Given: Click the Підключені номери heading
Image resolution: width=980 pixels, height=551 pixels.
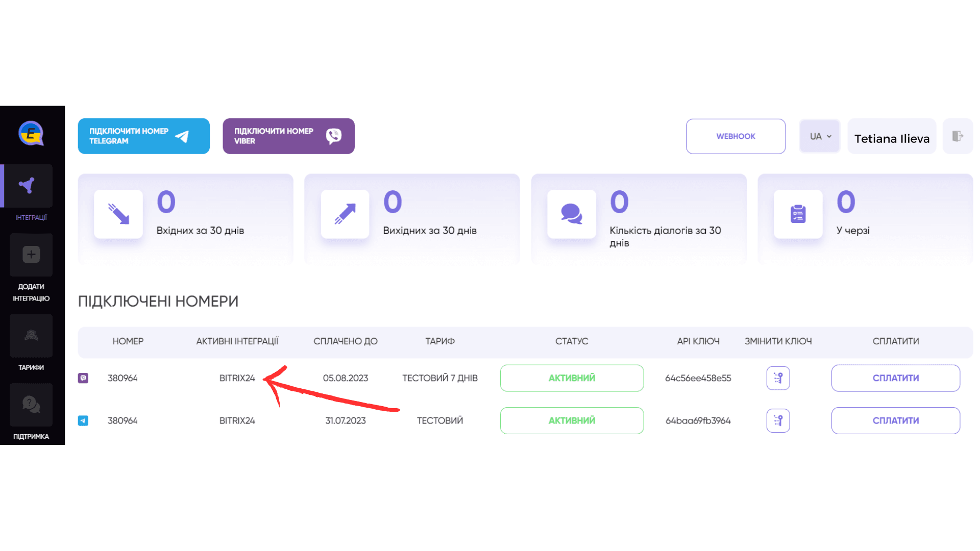Looking at the screenshot, I should click(x=158, y=301).
